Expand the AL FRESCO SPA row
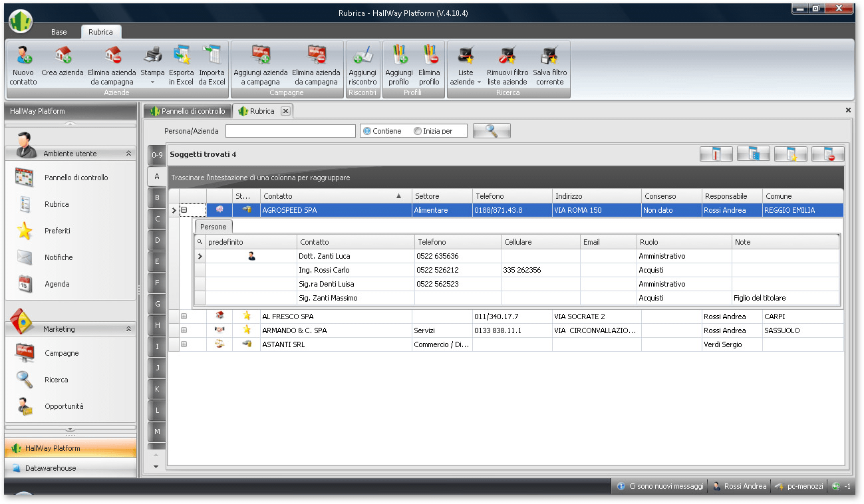 [x=184, y=316]
